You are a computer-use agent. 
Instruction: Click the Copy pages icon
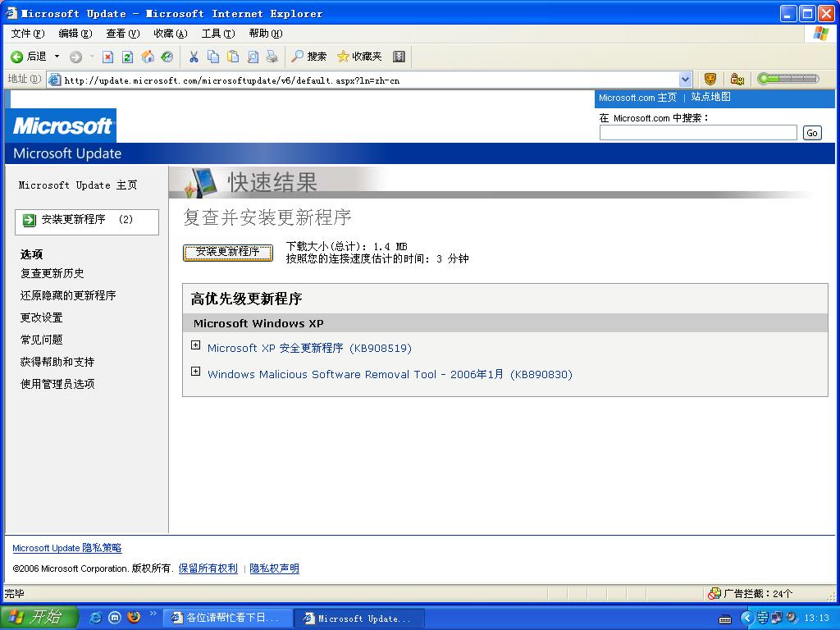(213, 57)
